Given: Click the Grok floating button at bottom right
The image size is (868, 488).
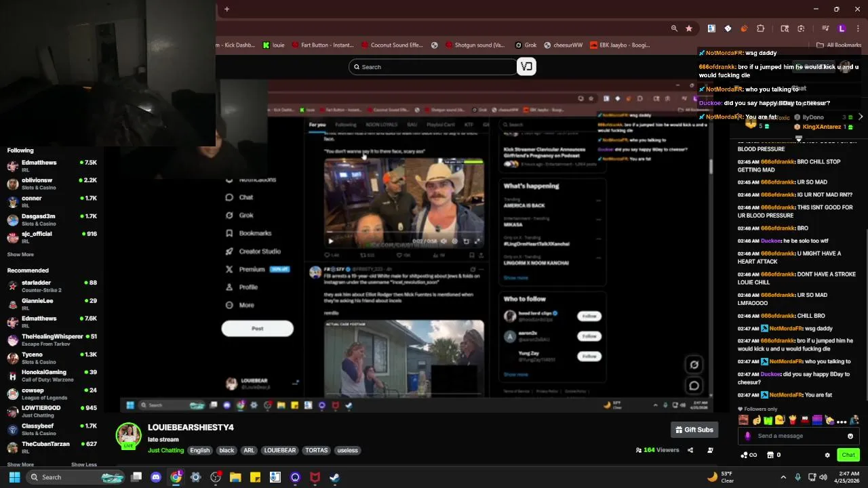Looking at the screenshot, I should (694, 365).
